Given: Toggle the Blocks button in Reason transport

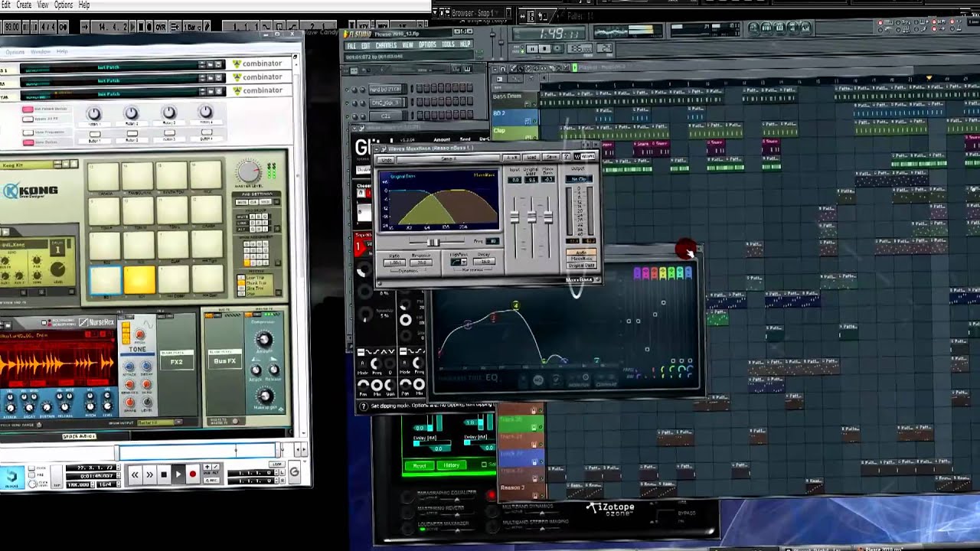Looking at the screenshot, I should (x=11, y=478).
